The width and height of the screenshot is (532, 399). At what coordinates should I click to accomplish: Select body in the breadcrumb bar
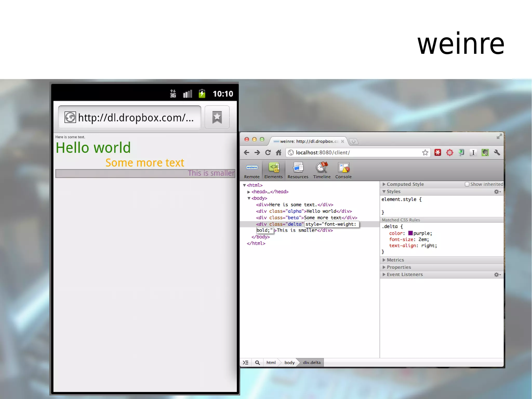(289, 363)
